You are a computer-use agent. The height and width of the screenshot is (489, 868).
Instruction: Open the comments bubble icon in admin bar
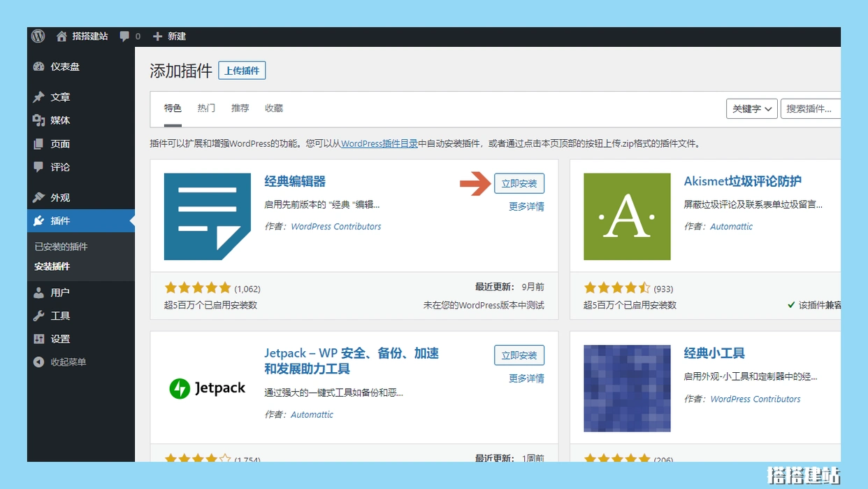[124, 36]
